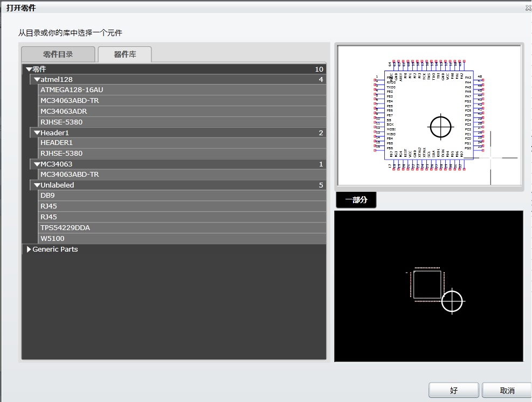Switch to the 零件目录 tab
The height and width of the screenshot is (402, 532).
[58, 54]
